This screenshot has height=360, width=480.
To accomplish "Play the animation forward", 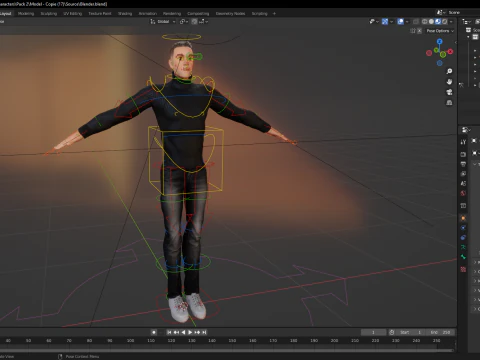I will 190,332.
